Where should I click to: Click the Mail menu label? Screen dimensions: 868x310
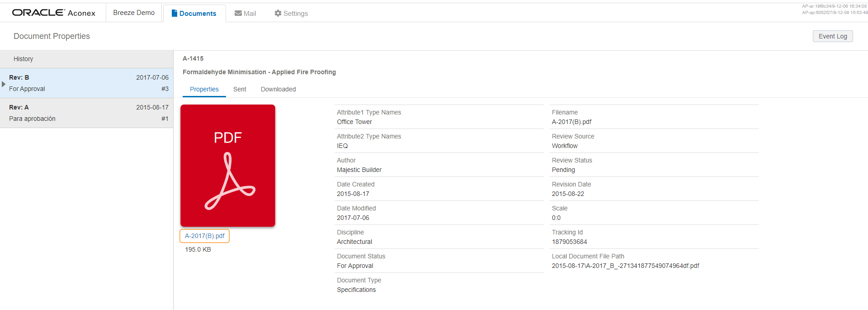coord(250,14)
